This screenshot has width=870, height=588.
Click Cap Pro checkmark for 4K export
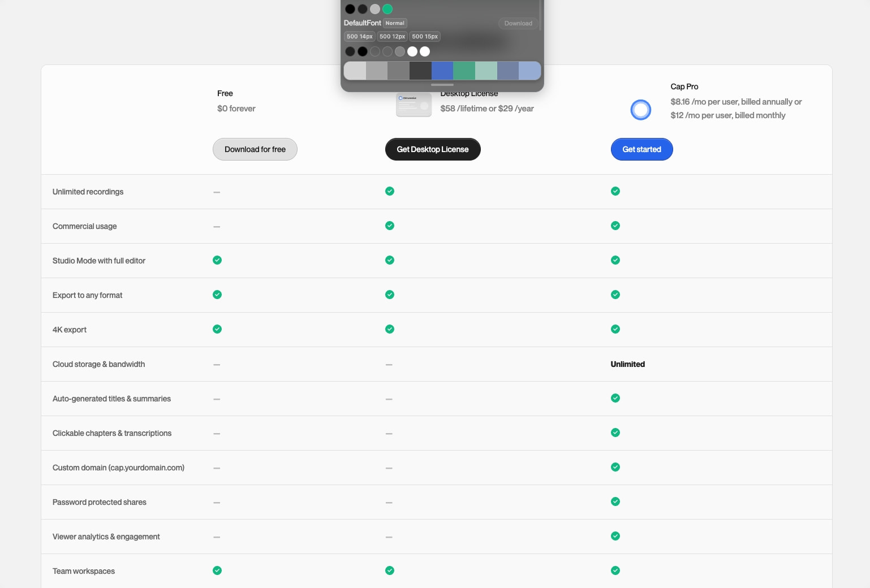(615, 329)
